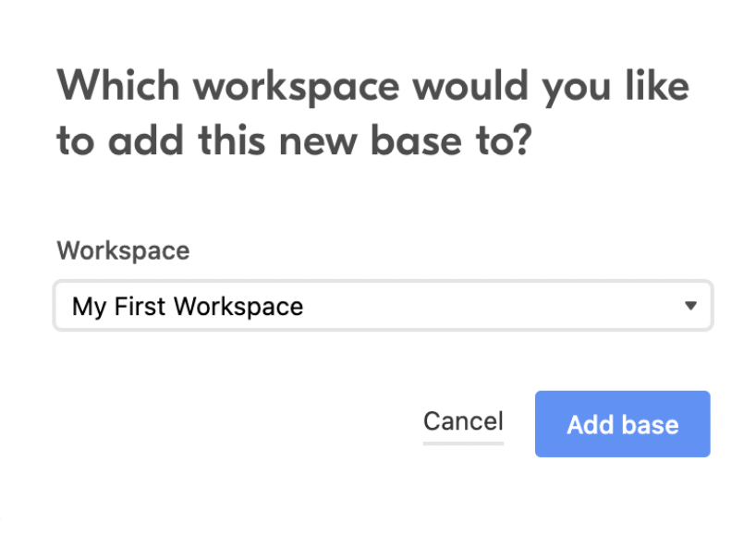Image resolution: width=756 pixels, height=547 pixels.
Task: Show available workspaces in the selector
Action: click(x=383, y=306)
